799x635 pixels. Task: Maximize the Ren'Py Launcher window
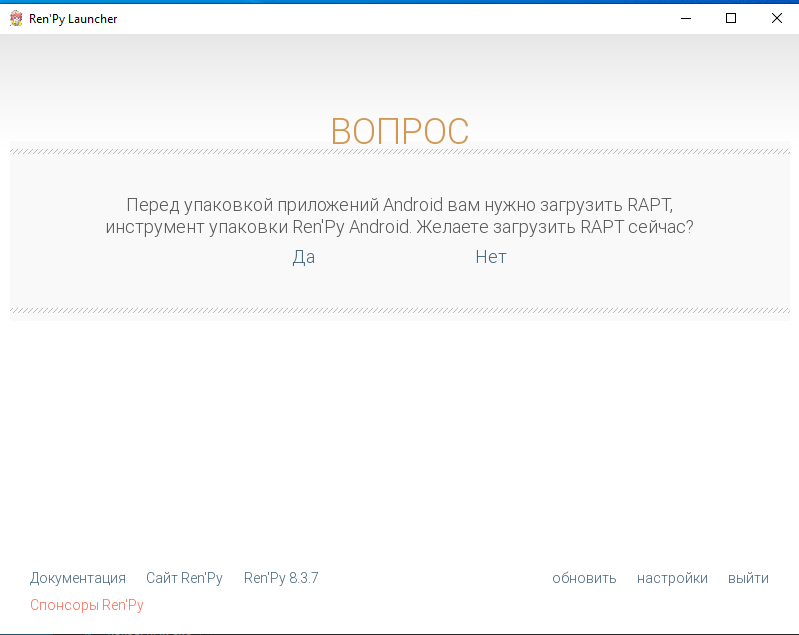[731, 18]
